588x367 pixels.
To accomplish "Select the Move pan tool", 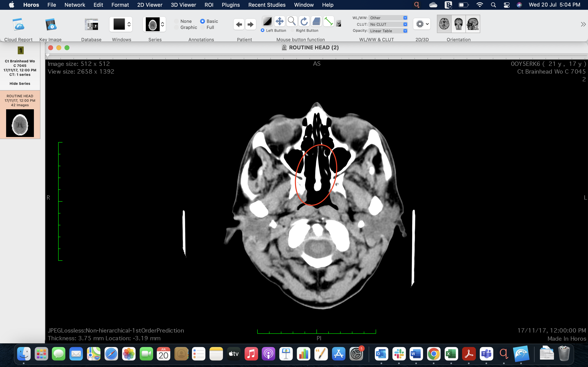I will [x=280, y=22].
